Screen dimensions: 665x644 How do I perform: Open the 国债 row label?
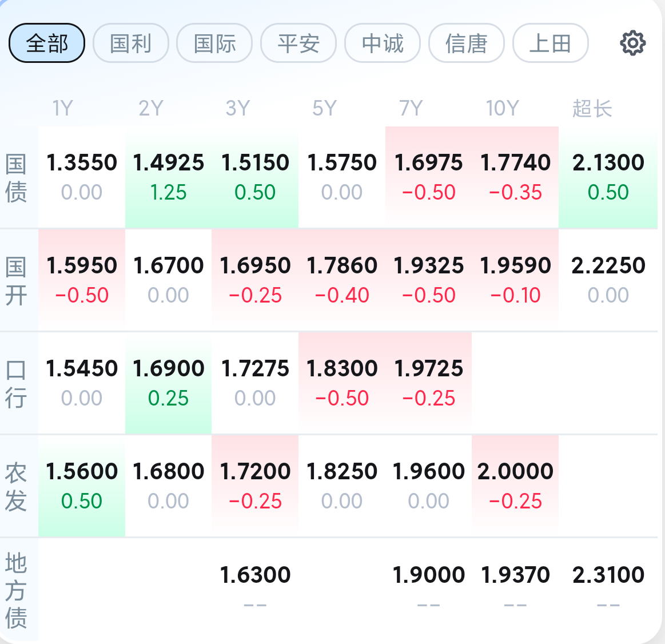coord(16,178)
